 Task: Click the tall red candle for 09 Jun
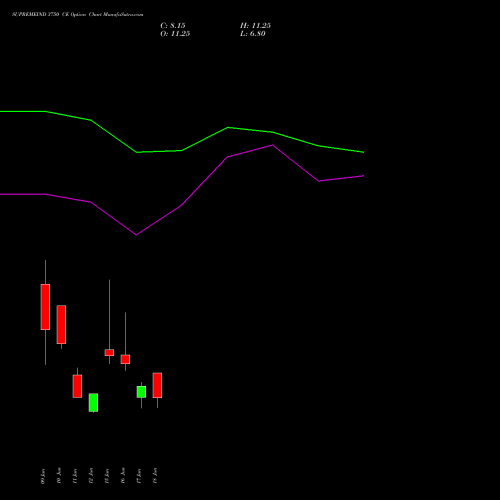[x=45, y=307]
